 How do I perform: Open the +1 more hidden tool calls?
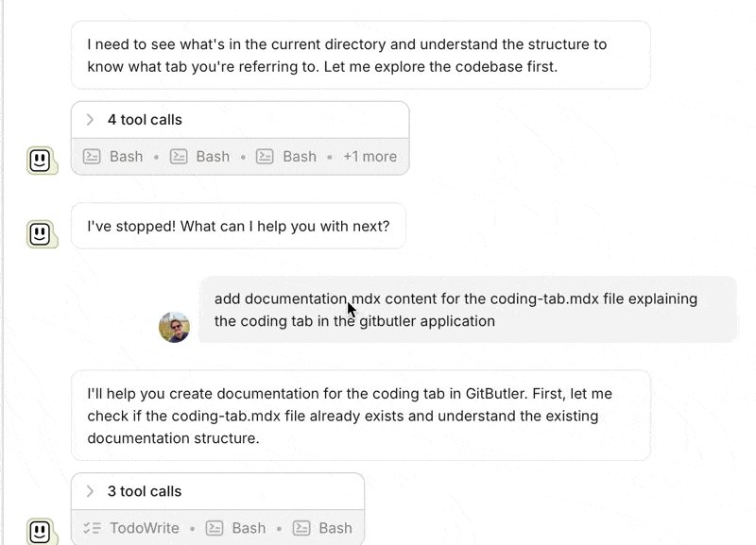point(369,156)
